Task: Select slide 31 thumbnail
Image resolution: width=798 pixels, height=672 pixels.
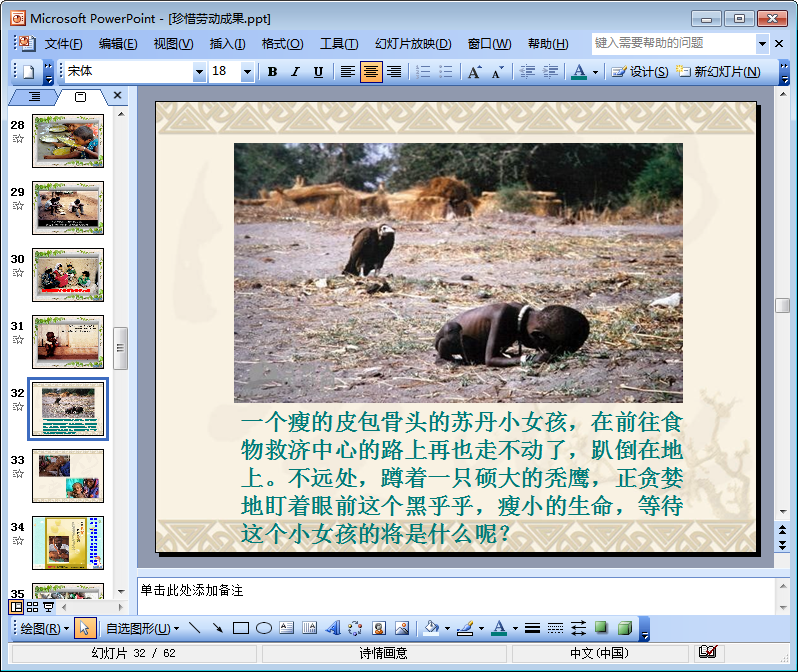Action: click(68, 342)
